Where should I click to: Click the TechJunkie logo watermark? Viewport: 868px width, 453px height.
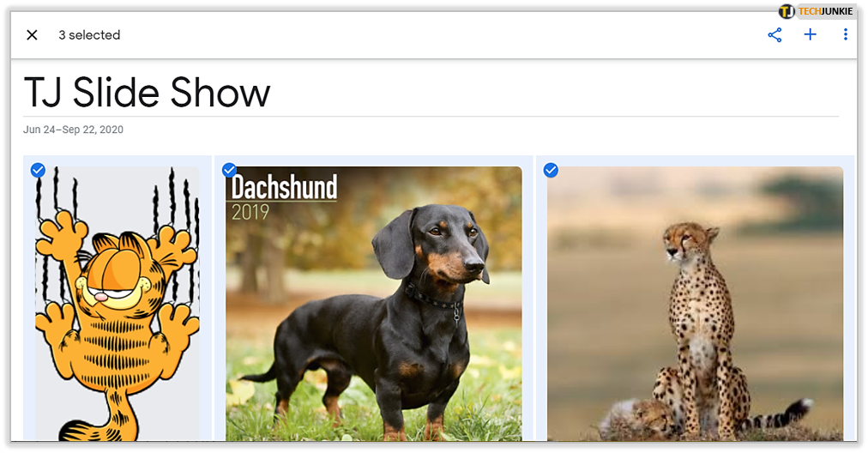click(x=816, y=11)
